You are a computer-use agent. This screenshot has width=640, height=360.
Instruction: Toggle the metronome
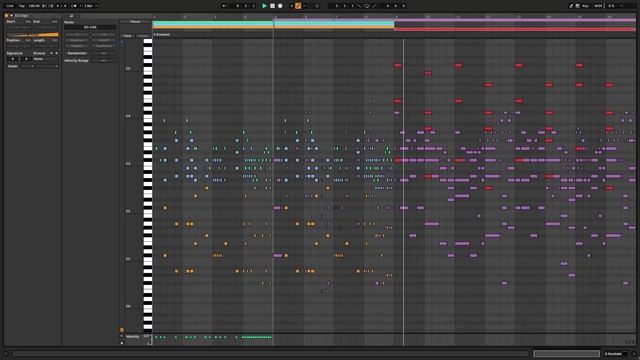[x=74, y=6]
